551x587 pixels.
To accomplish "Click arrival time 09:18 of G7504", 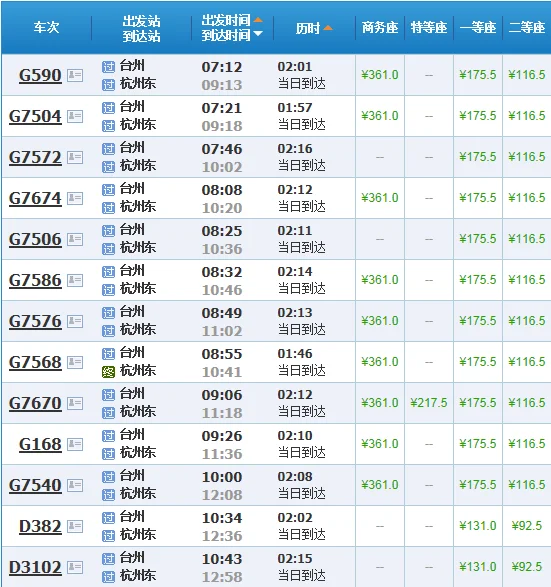I will [x=222, y=126].
